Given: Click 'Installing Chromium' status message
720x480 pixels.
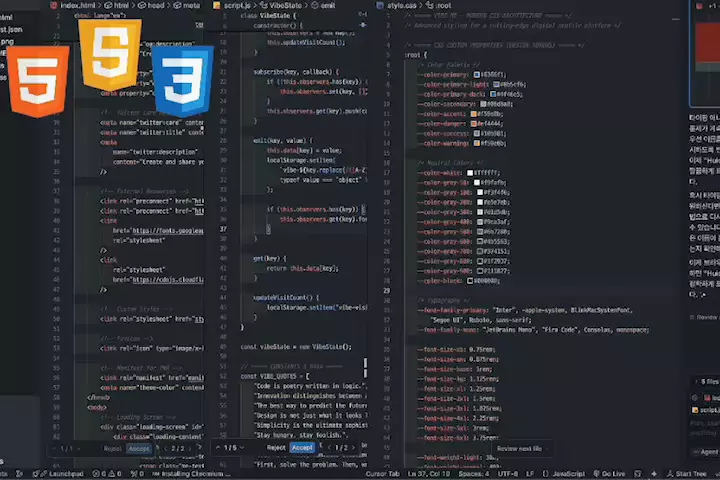Looking at the screenshot, I should (192, 474).
